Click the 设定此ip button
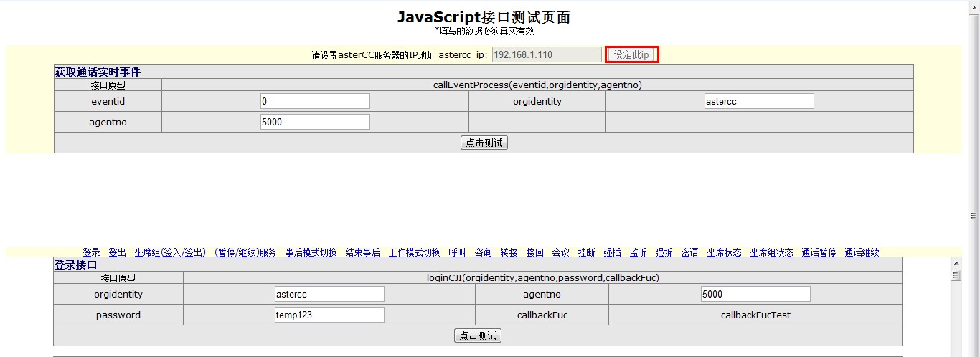The height and width of the screenshot is (357, 980). (x=631, y=55)
